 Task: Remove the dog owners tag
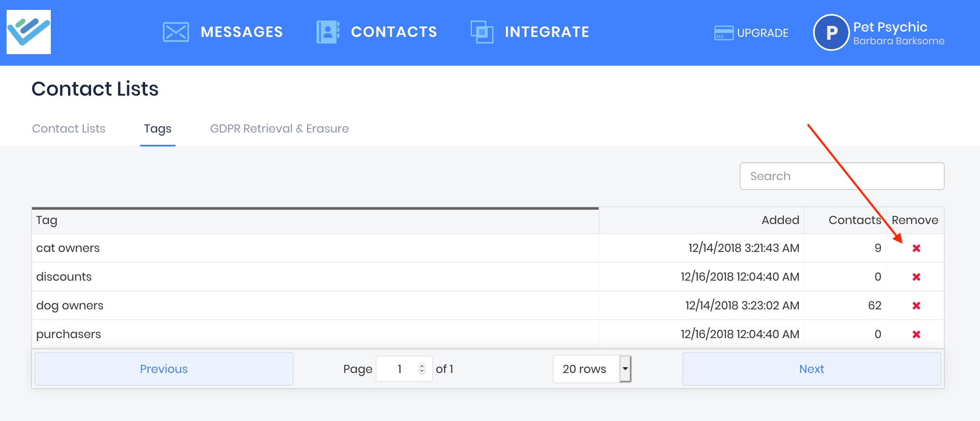click(916, 306)
